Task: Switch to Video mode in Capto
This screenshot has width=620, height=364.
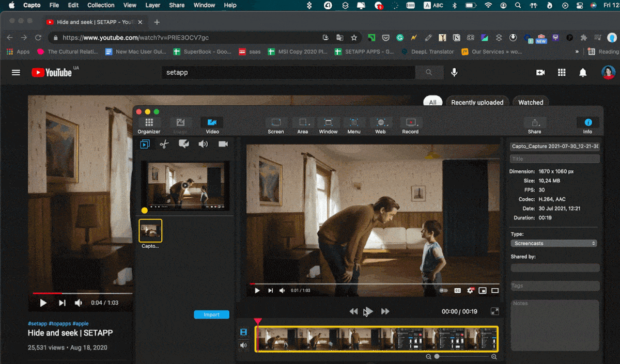Action: tap(212, 125)
